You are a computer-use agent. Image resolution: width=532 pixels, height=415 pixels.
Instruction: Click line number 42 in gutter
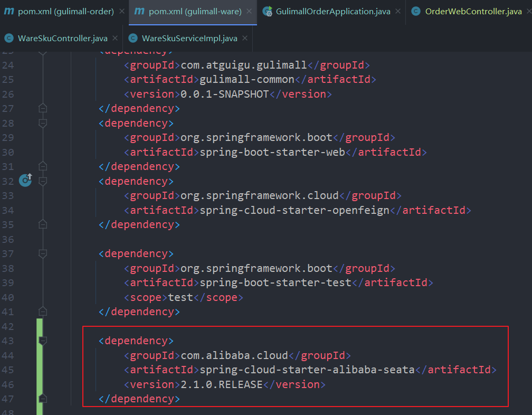click(x=8, y=326)
